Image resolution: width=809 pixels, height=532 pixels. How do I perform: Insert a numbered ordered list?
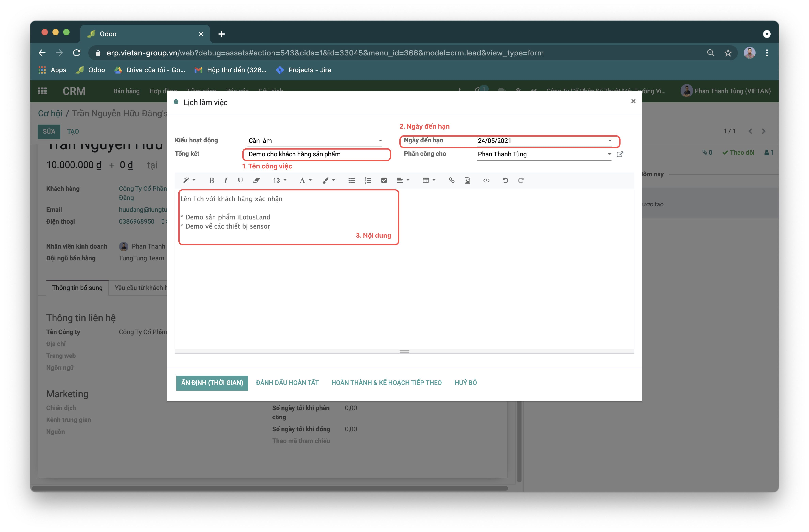(368, 180)
